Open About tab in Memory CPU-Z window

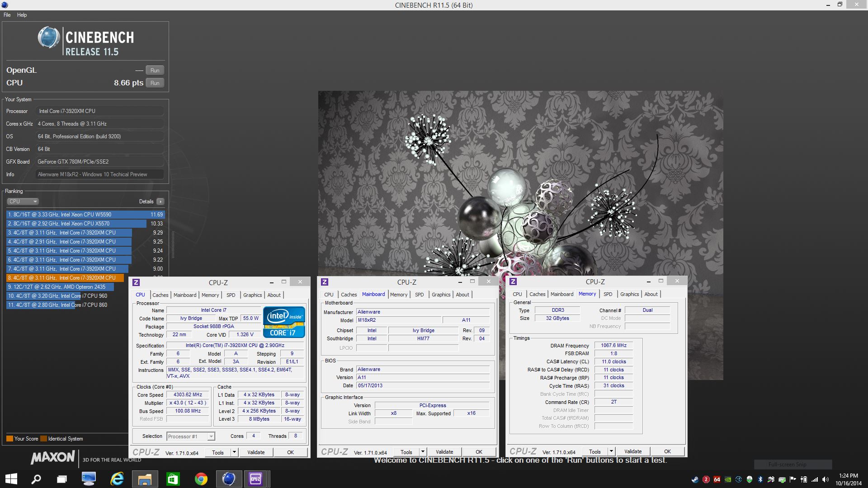coord(651,294)
